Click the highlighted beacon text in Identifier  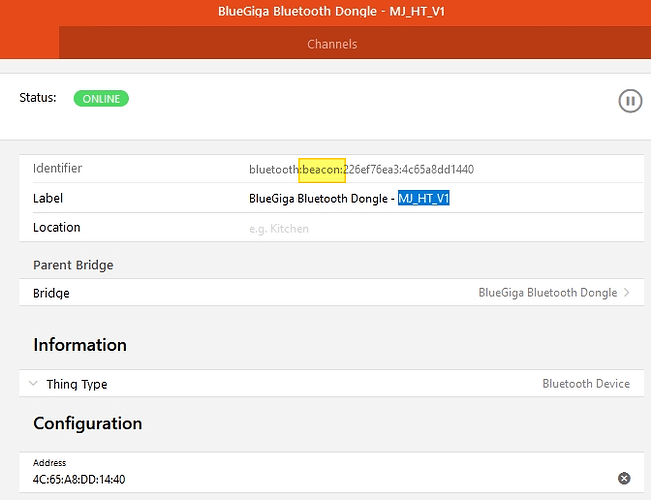322,170
